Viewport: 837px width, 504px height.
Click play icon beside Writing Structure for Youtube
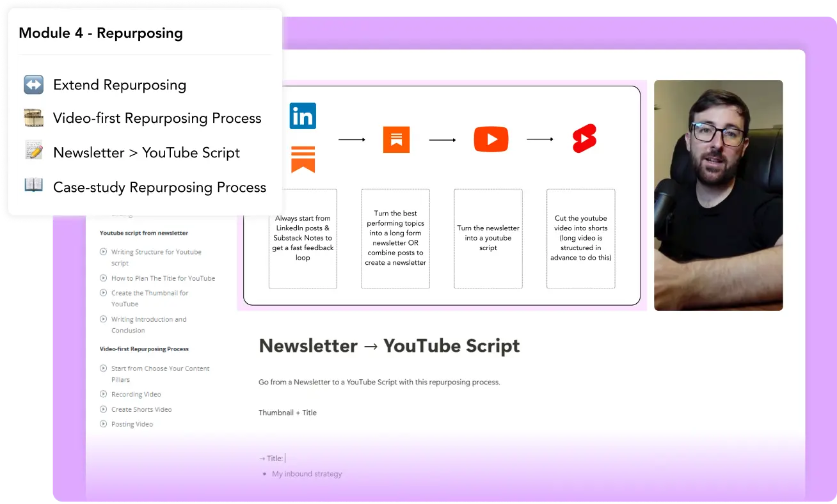[104, 251]
